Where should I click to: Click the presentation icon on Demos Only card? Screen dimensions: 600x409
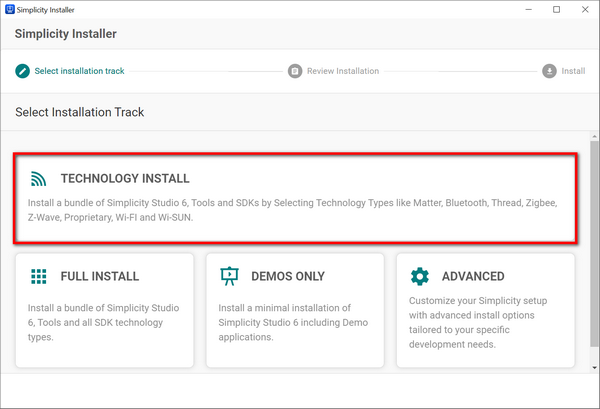pos(229,276)
